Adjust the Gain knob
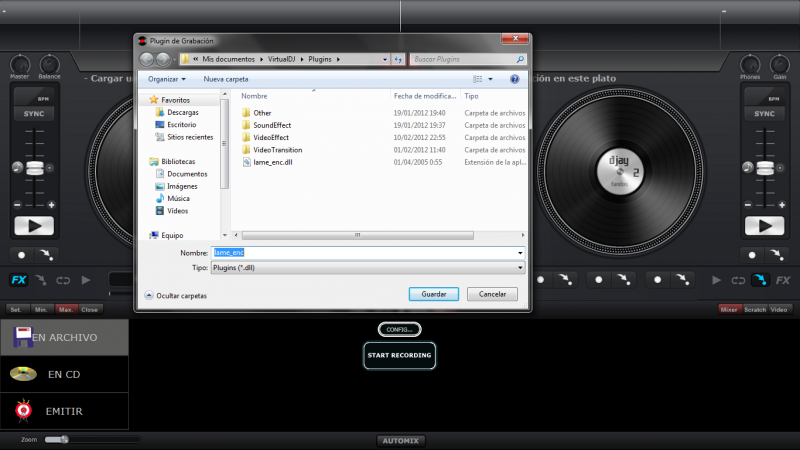800x450 pixels. (780, 64)
